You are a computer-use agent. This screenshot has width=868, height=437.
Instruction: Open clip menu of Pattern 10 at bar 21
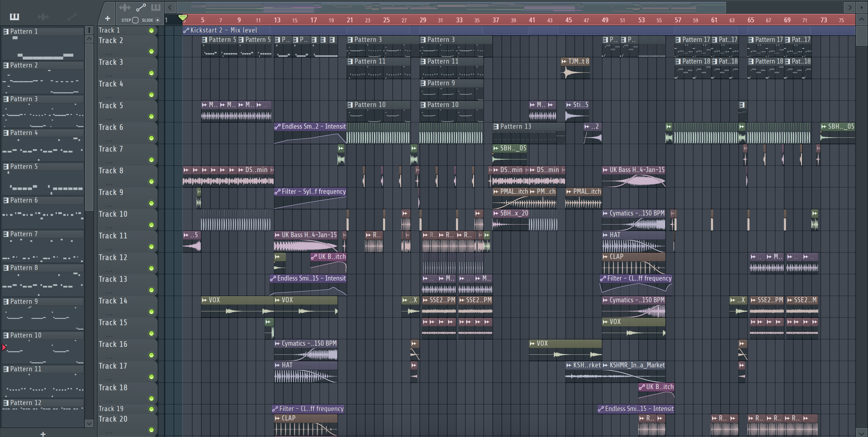pos(351,105)
